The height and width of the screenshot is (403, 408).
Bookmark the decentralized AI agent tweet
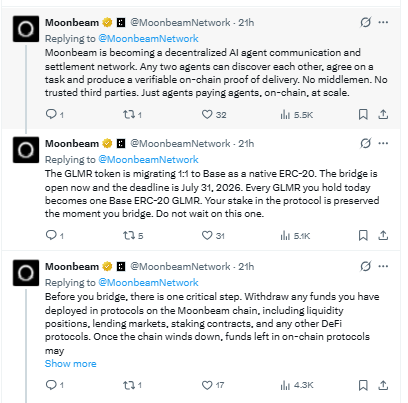pyautogui.click(x=363, y=114)
